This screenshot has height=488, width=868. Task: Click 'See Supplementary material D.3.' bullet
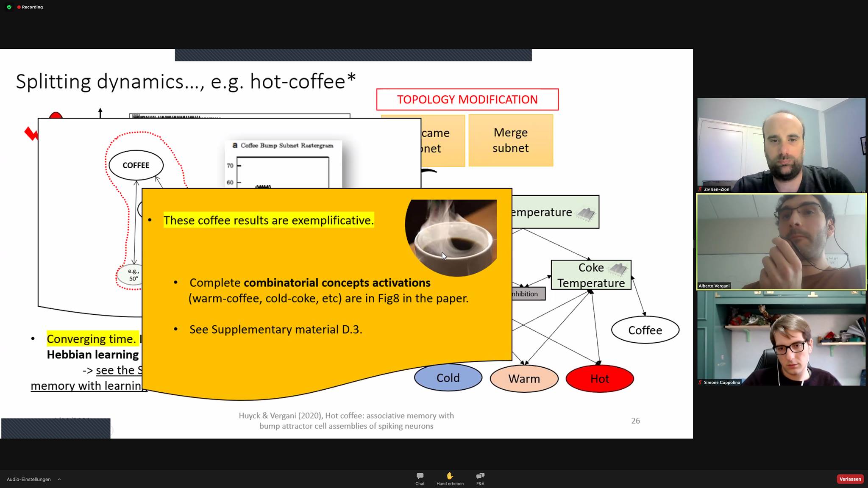pyautogui.click(x=276, y=330)
